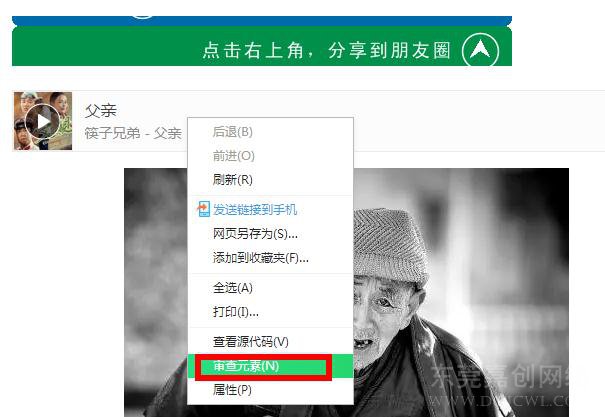Open 属性(P) properties entry
The image size is (605, 417).
(232, 390)
